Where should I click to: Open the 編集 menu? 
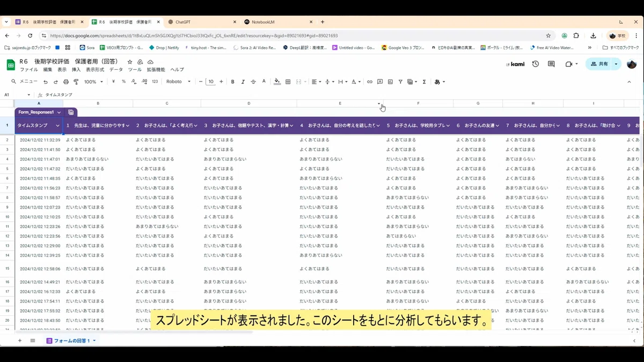(48, 70)
